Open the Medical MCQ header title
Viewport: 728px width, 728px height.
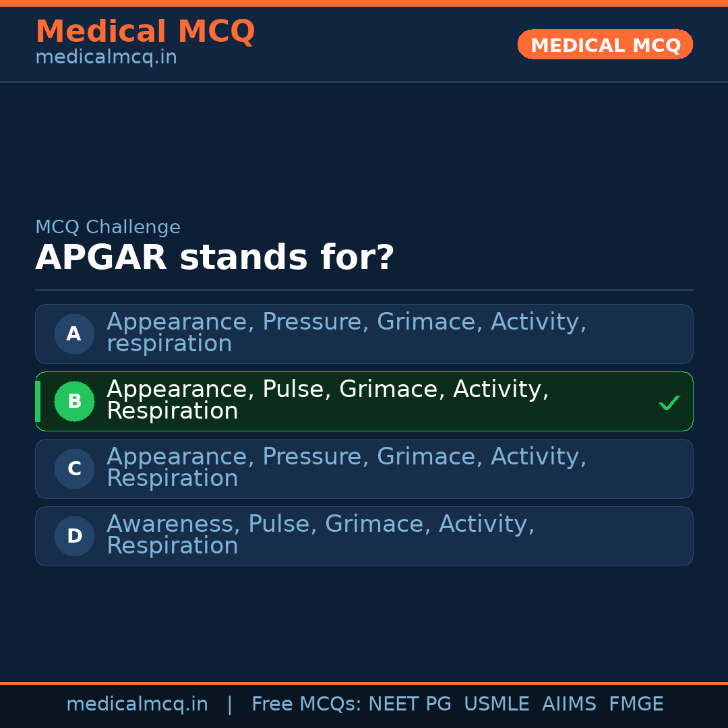pos(145,32)
